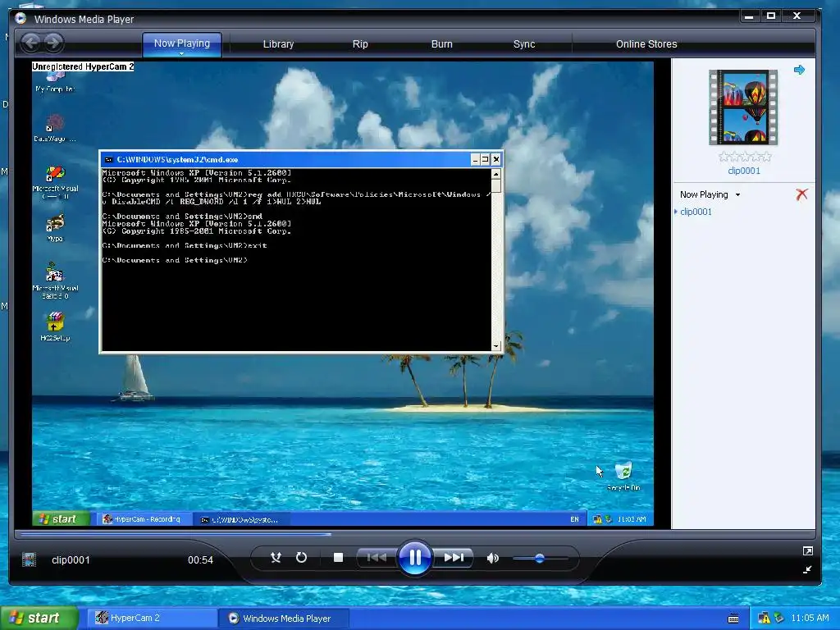840x630 pixels.
Task: Click the start button inside the video
Action: point(61,518)
